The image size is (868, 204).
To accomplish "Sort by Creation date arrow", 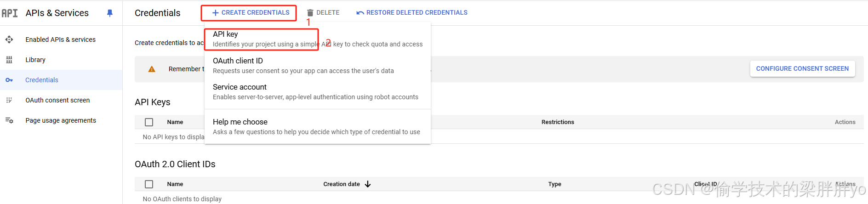I will tap(368, 184).
